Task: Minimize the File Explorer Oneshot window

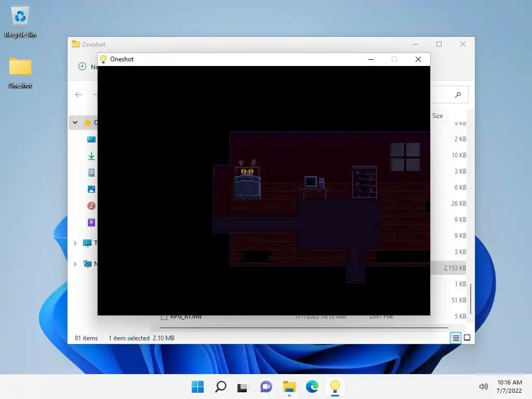Action: pos(415,45)
